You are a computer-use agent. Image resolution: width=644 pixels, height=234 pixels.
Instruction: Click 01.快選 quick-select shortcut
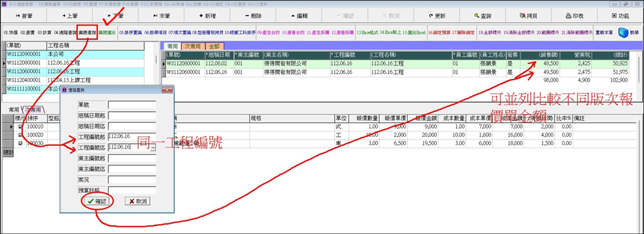10,33
